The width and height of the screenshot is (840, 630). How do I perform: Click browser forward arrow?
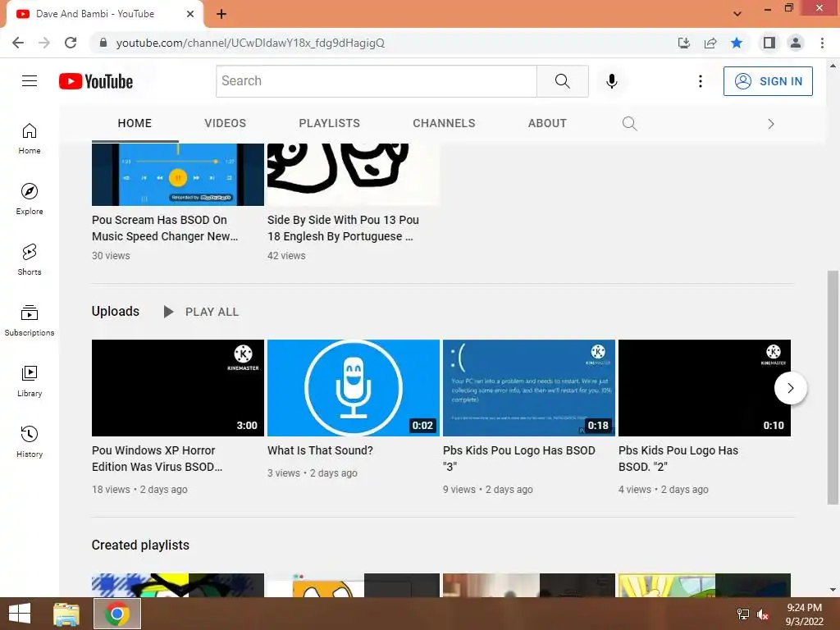[x=44, y=43]
